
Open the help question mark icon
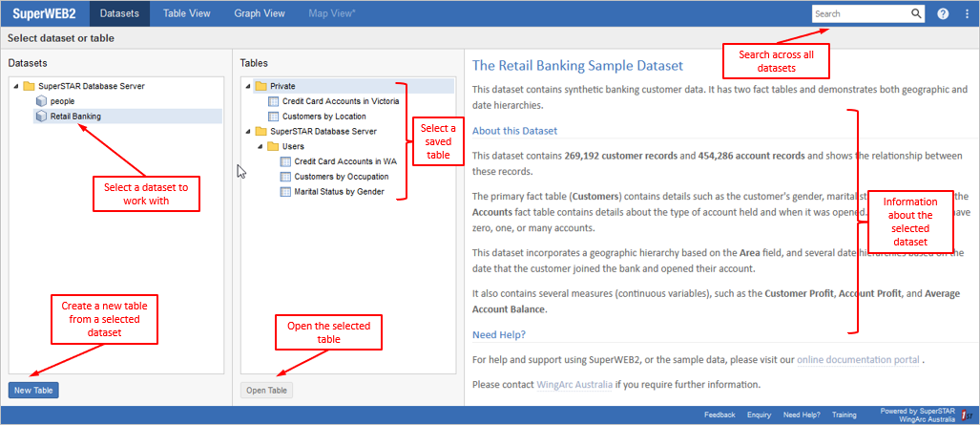coord(943,14)
